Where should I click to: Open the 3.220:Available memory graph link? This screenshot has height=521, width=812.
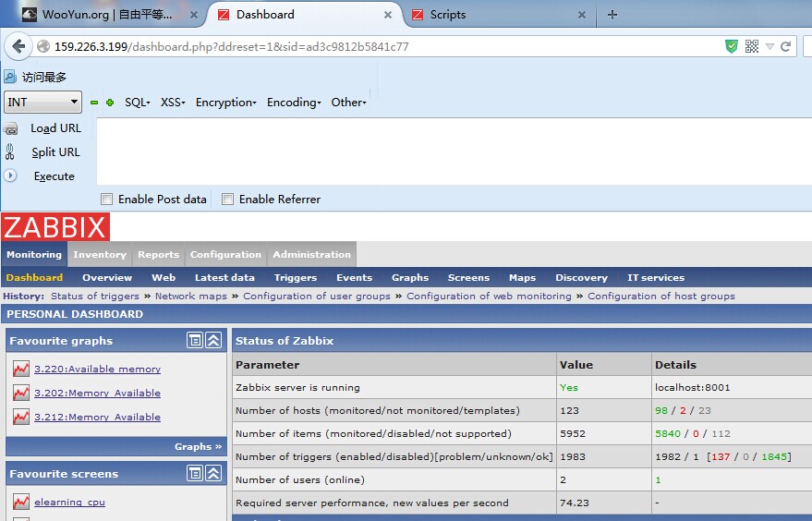click(97, 369)
